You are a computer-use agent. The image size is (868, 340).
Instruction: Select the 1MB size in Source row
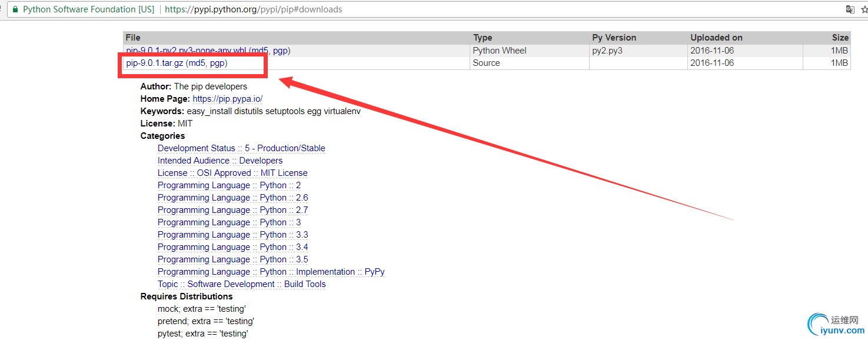pyautogui.click(x=839, y=63)
